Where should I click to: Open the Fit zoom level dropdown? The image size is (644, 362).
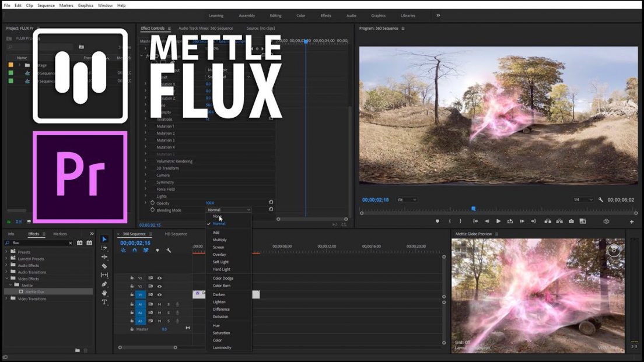click(407, 199)
